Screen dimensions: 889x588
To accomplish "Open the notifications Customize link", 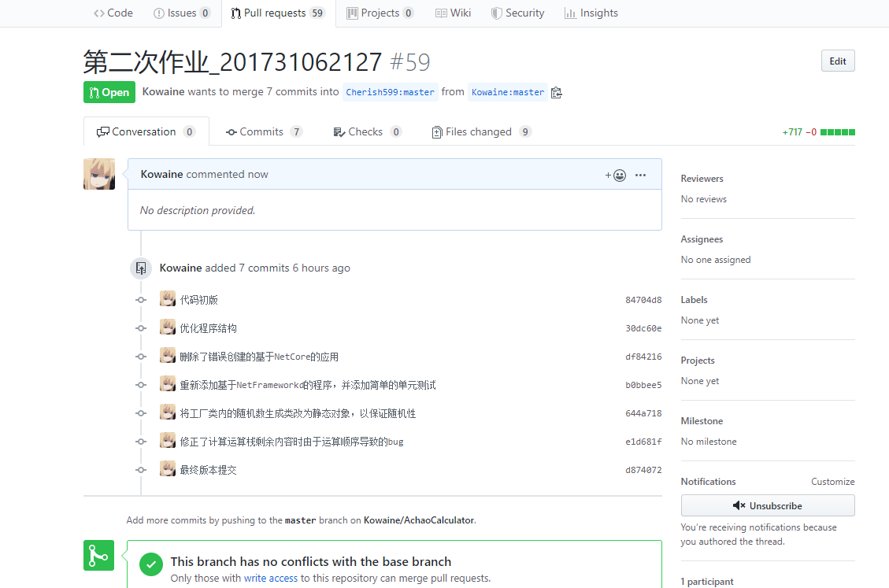I will pyautogui.click(x=833, y=482).
